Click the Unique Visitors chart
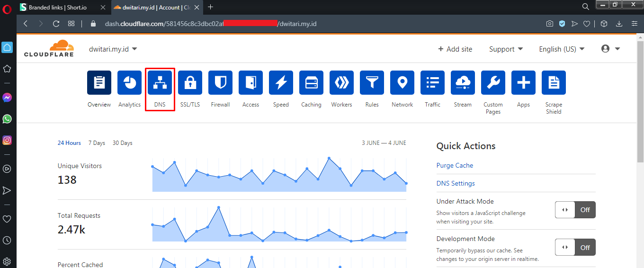The width and height of the screenshot is (644, 268). [x=279, y=175]
